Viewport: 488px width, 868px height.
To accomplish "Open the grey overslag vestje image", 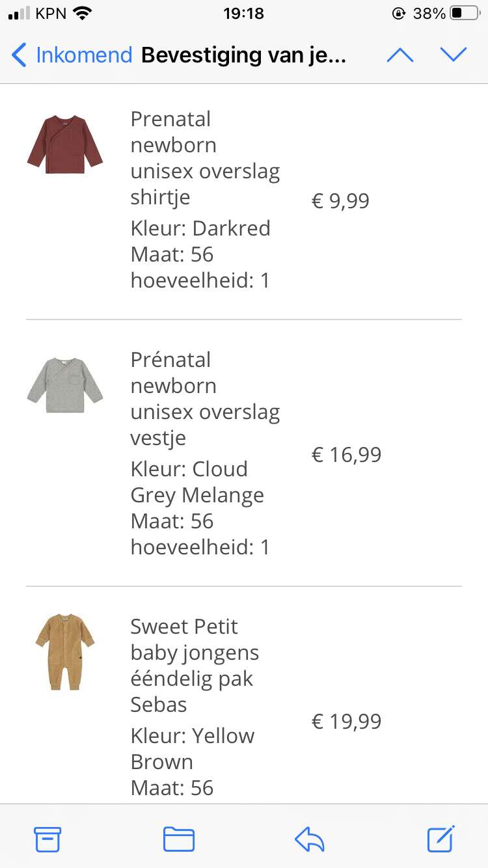I will (x=65, y=385).
